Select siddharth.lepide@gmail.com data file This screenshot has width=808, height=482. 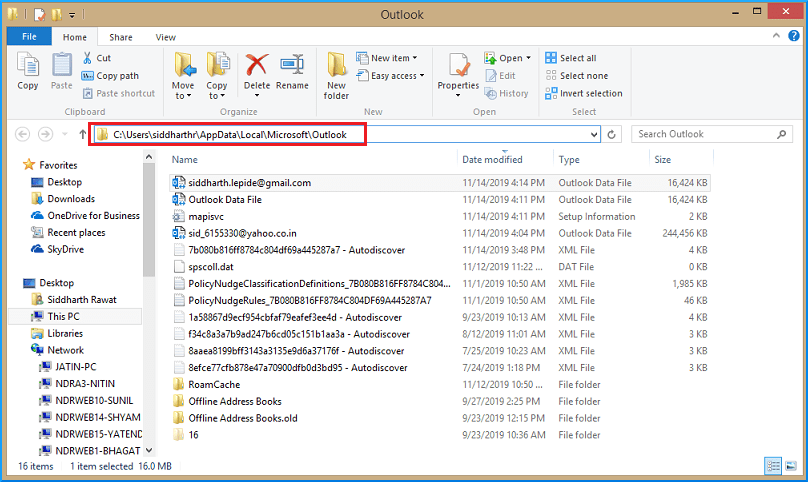[440, 182]
